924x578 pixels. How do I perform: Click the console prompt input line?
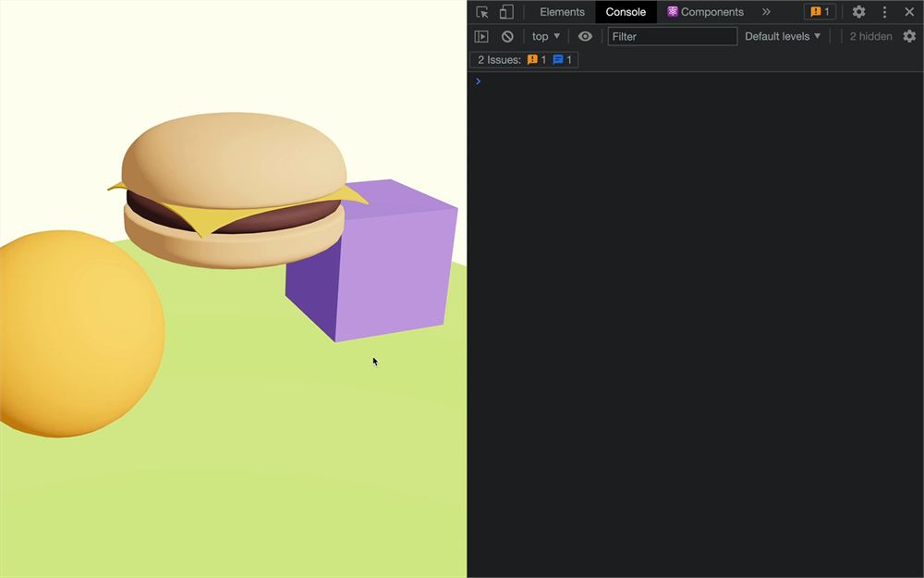coord(696,81)
